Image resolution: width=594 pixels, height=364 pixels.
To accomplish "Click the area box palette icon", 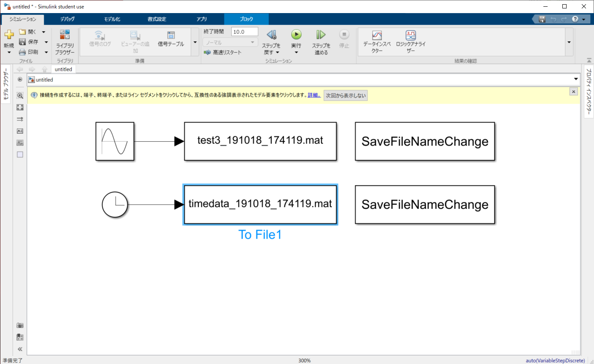I will click(x=20, y=155).
